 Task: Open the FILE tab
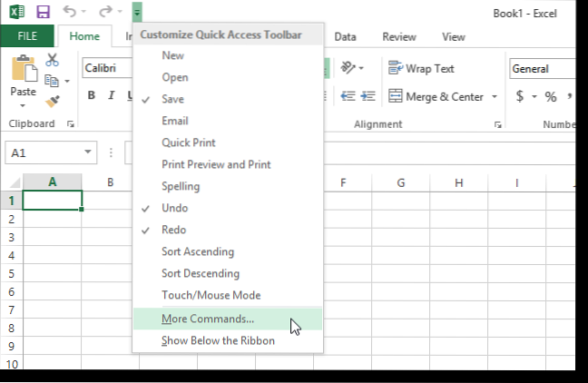[27, 36]
